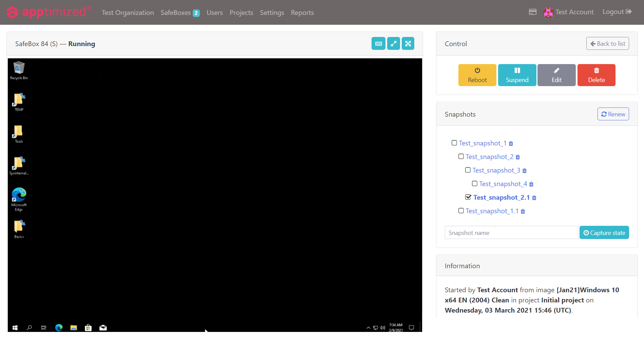Click the Capture state button
Screen dimensions: 644x337
pyautogui.click(x=604, y=233)
